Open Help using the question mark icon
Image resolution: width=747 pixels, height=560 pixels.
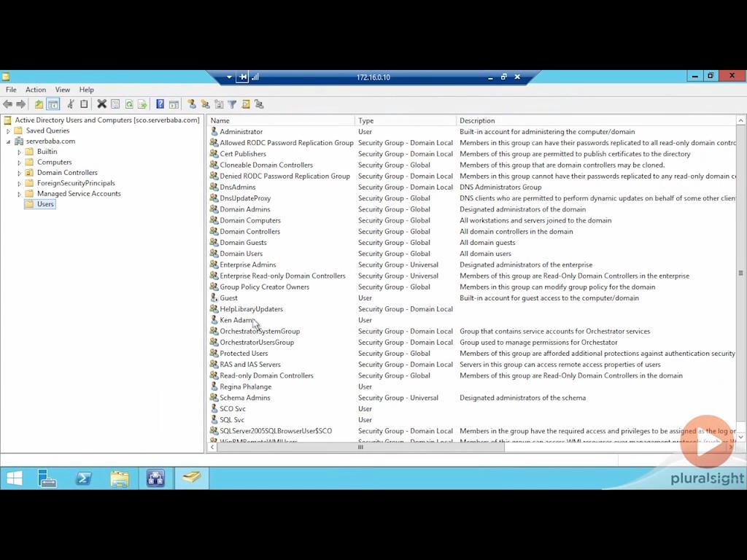coord(160,104)
